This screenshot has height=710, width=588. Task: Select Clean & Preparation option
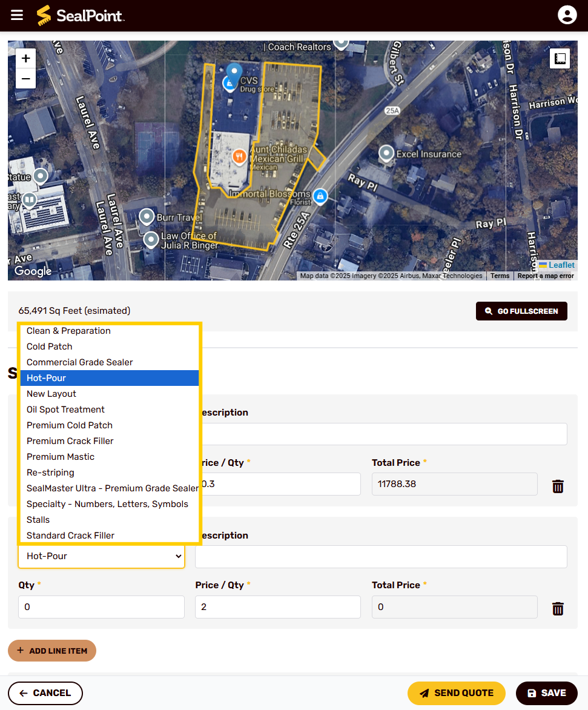click(110, 331)
